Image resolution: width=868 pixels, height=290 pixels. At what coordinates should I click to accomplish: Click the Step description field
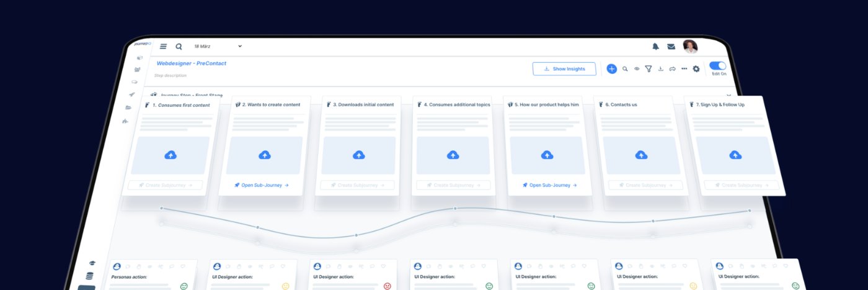click(170, 76)
